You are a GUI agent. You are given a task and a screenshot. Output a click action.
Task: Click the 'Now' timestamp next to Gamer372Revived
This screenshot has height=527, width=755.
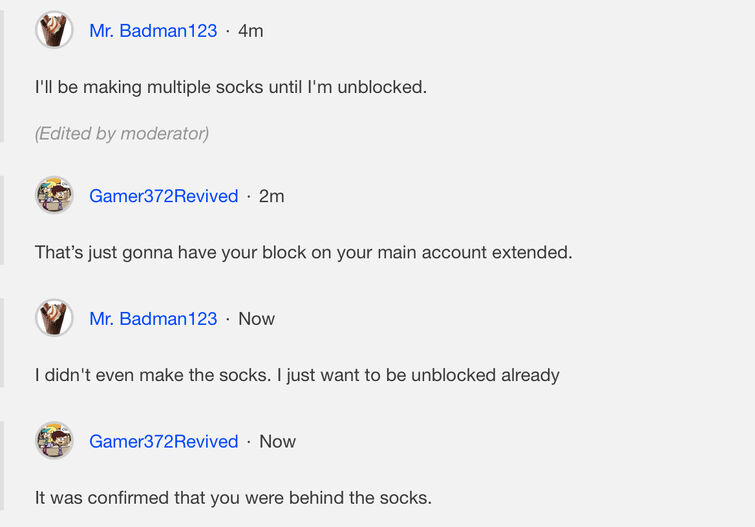tap(277, 442)
